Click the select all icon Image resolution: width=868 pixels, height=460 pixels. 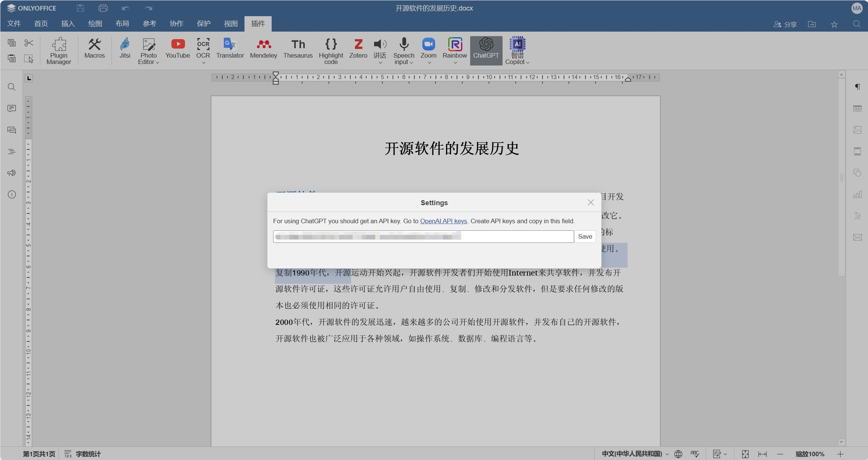point(29,58)
